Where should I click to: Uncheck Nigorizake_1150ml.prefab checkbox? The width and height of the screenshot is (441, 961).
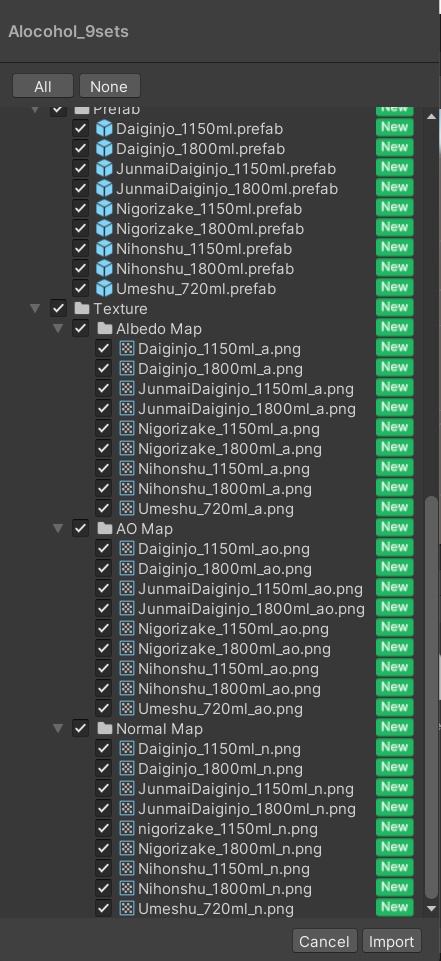[x=80, y=209]
